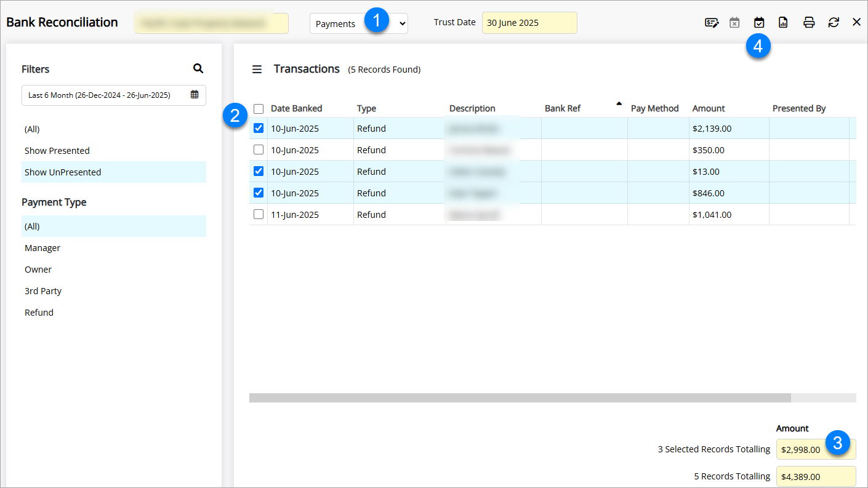Image resolution: width=868 pixels, height=488 pixels.
Task: Click calendar icon in date range filter
Action: (x=195, y=95)
